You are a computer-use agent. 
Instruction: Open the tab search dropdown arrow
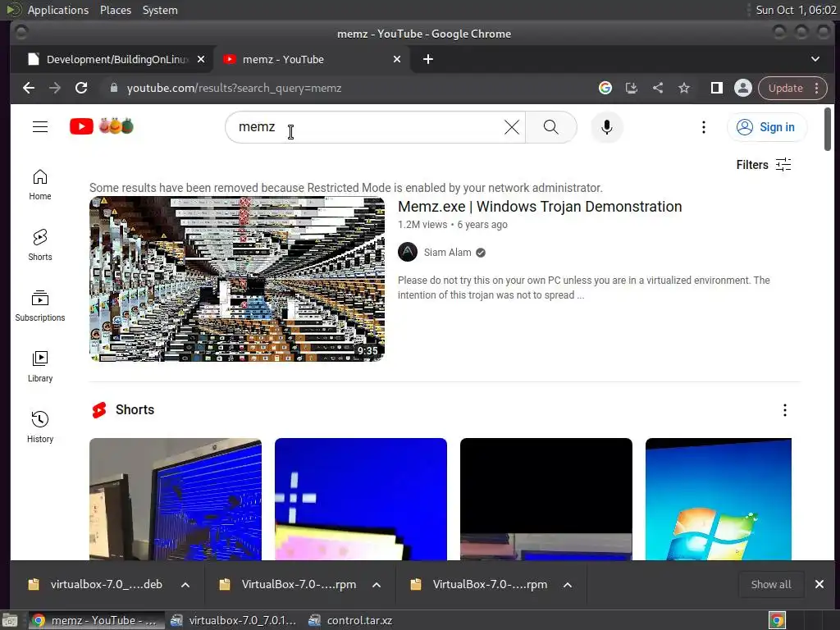pyautogui.click(x=815, y=59)
